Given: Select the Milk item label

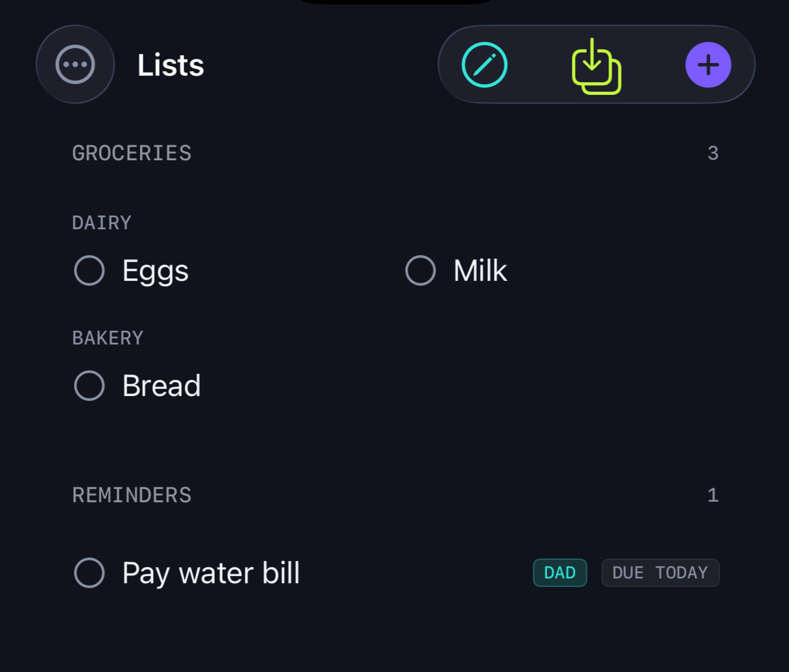Looking at the screenshot, I should (x=480, y=270).
